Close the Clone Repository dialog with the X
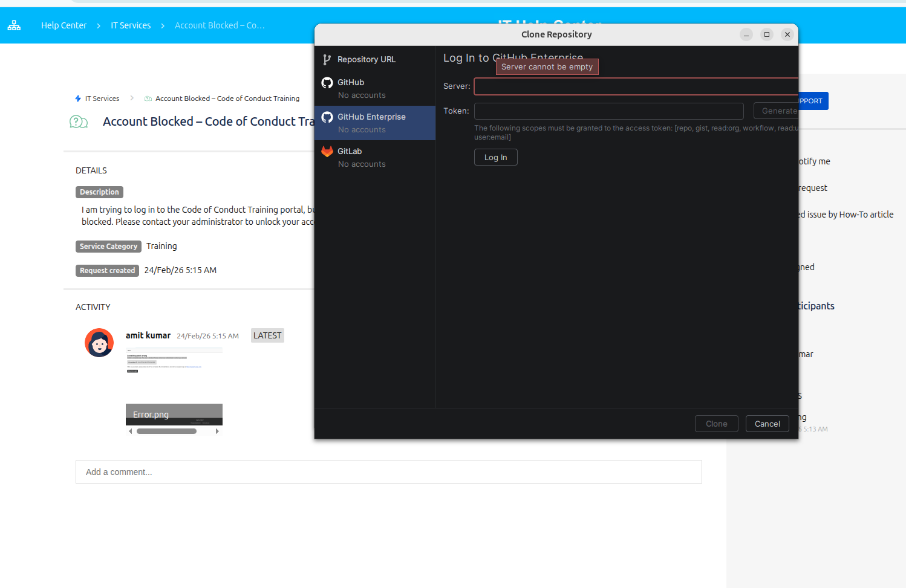The image size is (906, 588). 787,34
